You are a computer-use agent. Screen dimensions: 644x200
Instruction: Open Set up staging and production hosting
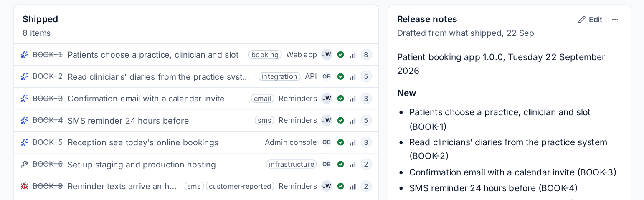pos(142,164)
